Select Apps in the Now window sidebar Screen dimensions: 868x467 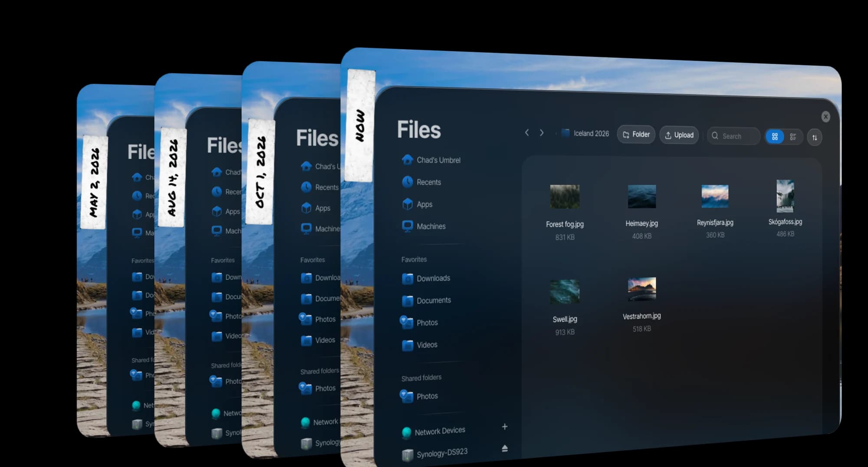417,204
